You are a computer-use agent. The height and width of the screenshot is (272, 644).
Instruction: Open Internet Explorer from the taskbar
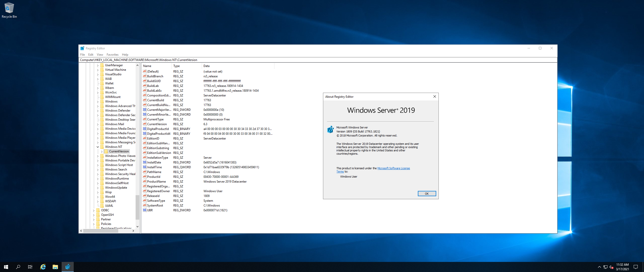(x=43, y=267)
